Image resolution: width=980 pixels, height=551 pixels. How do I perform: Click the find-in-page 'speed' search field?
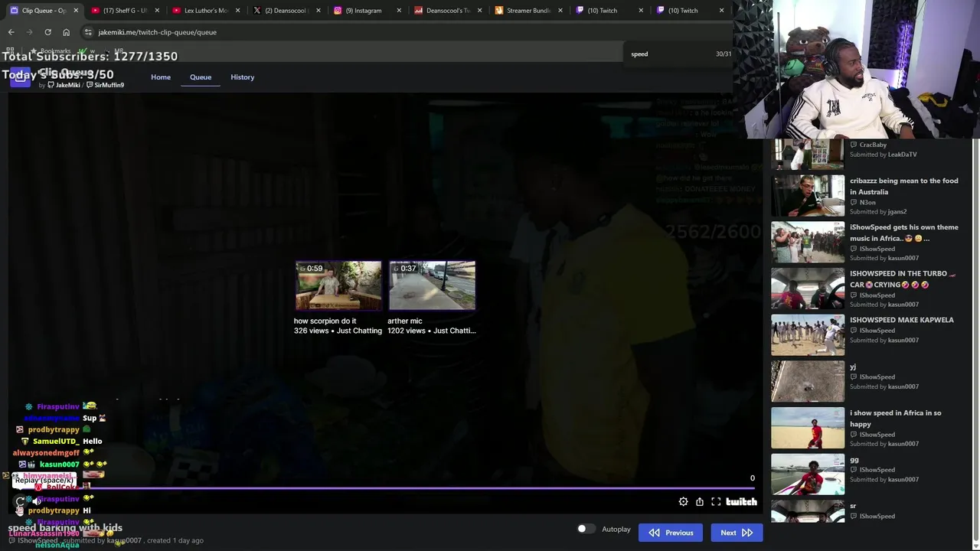point(669,54)
